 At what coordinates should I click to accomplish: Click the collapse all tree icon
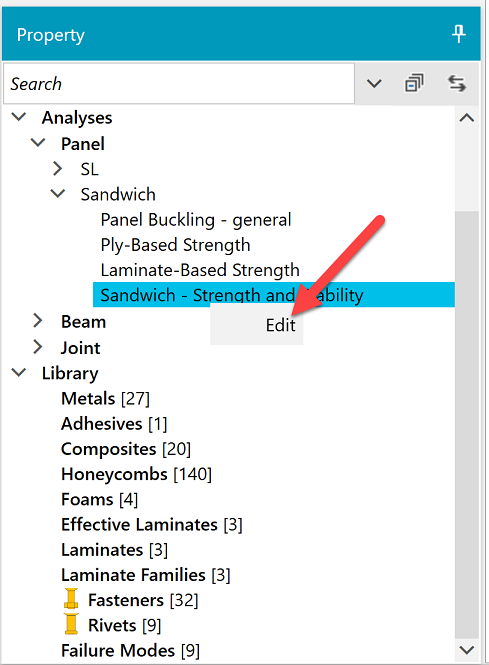414,83
